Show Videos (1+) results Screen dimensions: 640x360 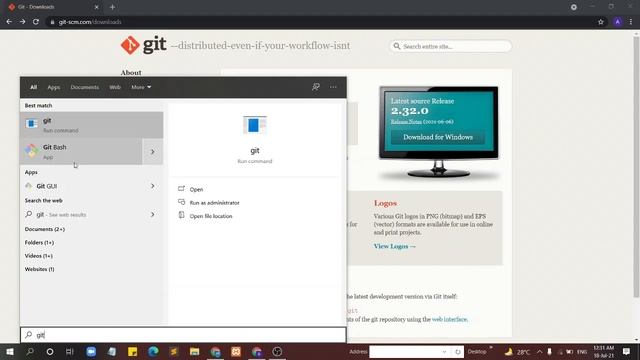38,256
